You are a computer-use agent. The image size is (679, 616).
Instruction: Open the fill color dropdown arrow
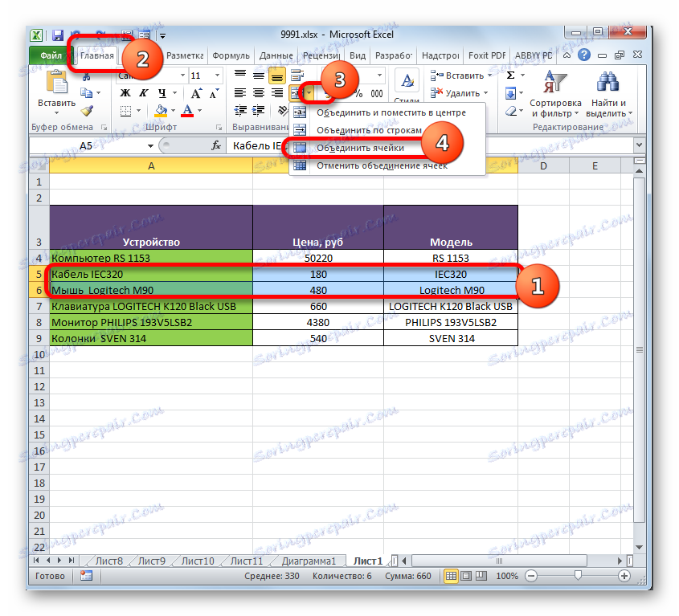coord(173,110)
